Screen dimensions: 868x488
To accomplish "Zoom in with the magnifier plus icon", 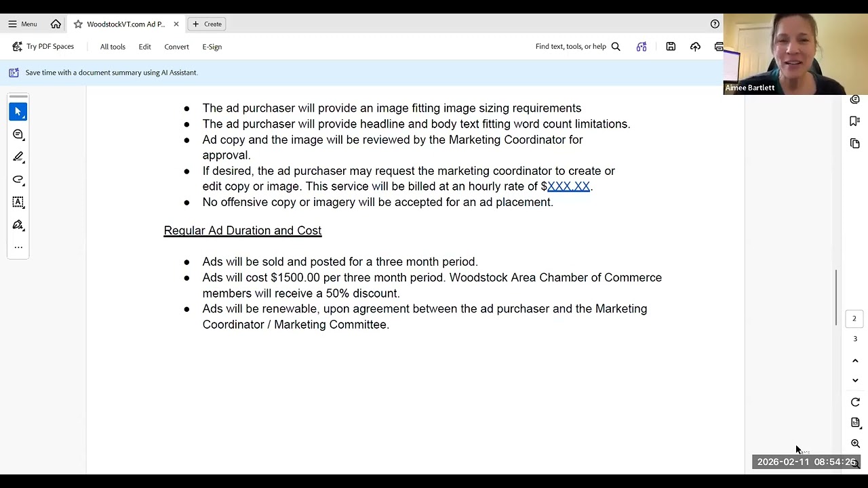I will click(855, 444).
